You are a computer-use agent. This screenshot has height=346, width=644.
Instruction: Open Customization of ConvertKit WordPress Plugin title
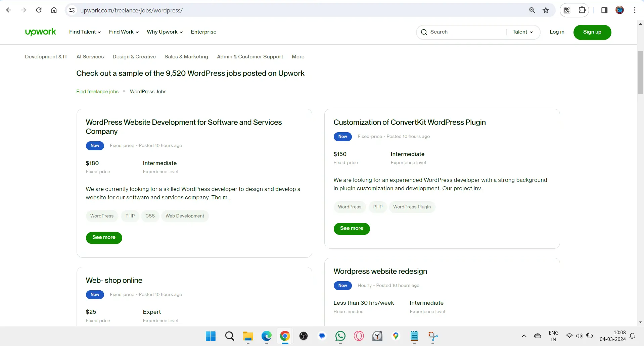point(409,122)
